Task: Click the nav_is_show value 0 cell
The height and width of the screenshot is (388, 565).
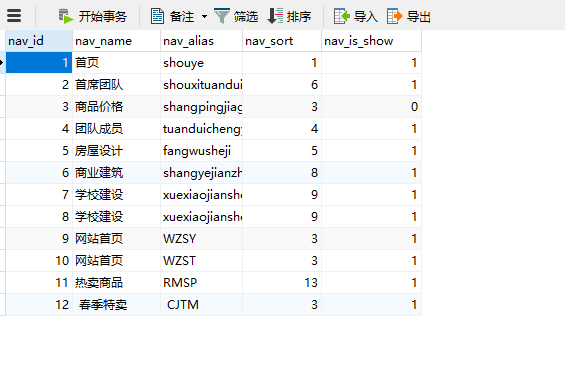Action: [372, 107]
